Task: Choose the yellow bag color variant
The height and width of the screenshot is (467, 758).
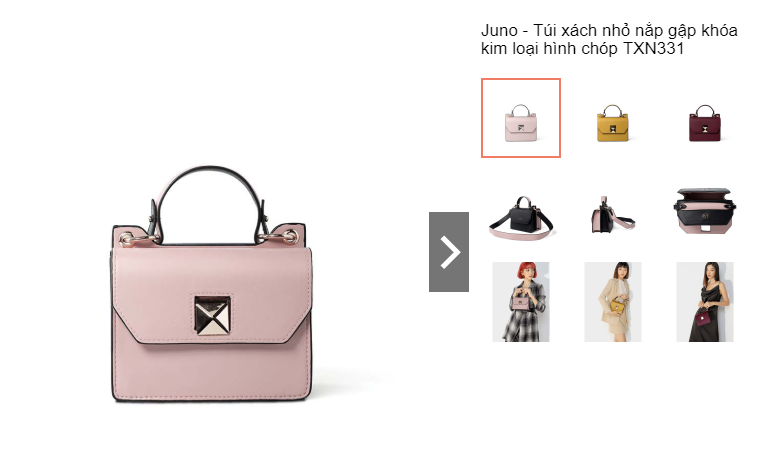Action: (x=612, y=123)
